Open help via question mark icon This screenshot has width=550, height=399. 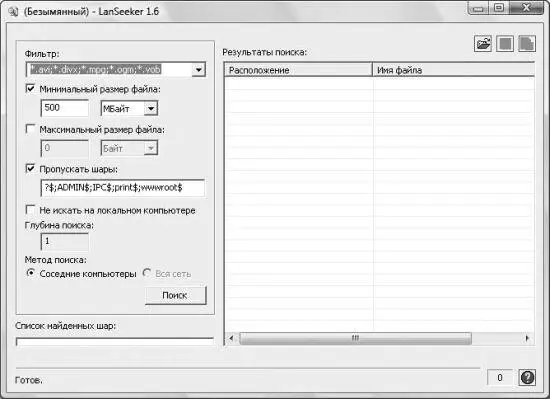pos(527,378)
